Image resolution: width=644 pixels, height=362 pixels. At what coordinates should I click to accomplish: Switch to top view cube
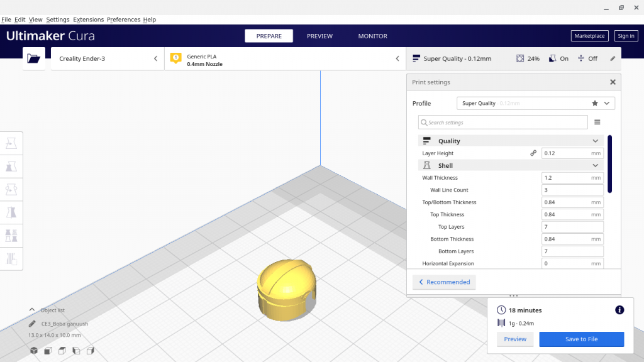(62, 351)
